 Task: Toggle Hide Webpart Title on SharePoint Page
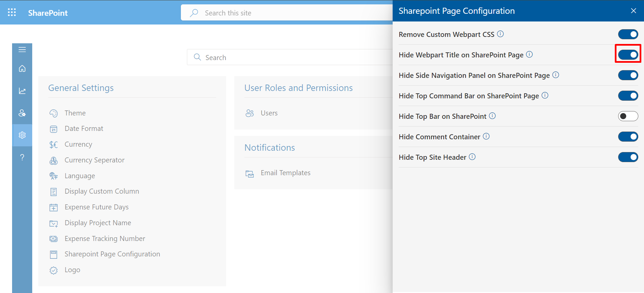point(628,55)
